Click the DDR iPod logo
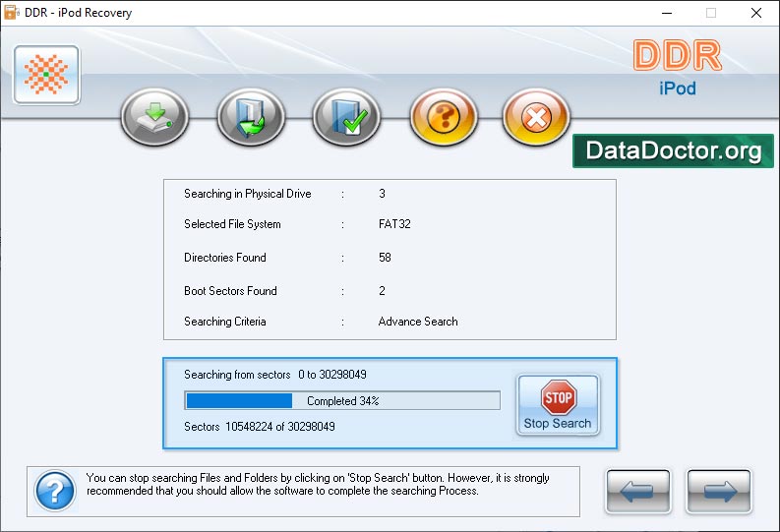Image resolution: width=780 pixels, height=532 pixels. click(x=678, y=68)
